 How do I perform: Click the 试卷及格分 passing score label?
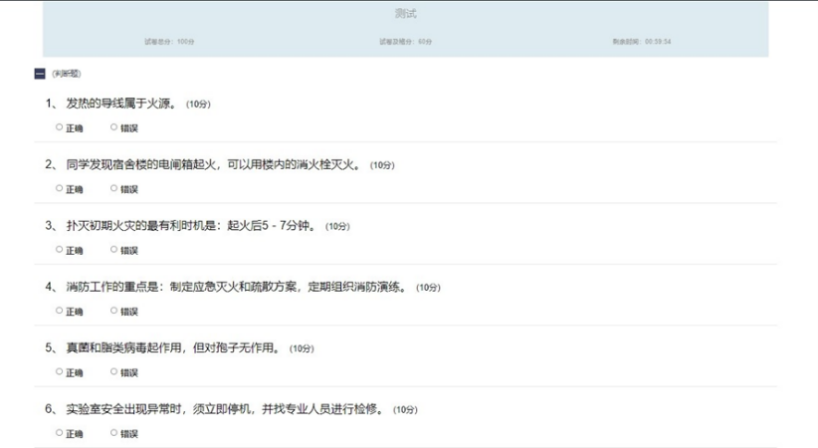click(x=405, y=41)
